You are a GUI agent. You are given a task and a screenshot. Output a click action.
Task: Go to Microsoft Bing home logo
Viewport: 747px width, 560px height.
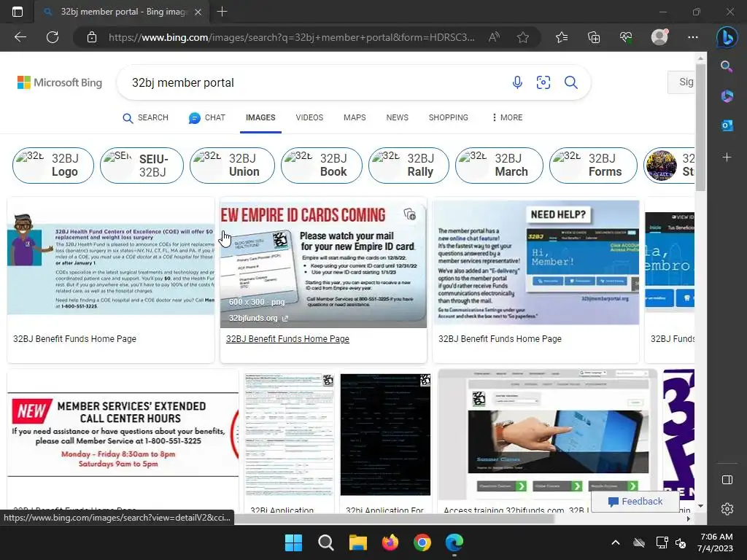coord(60,82)
